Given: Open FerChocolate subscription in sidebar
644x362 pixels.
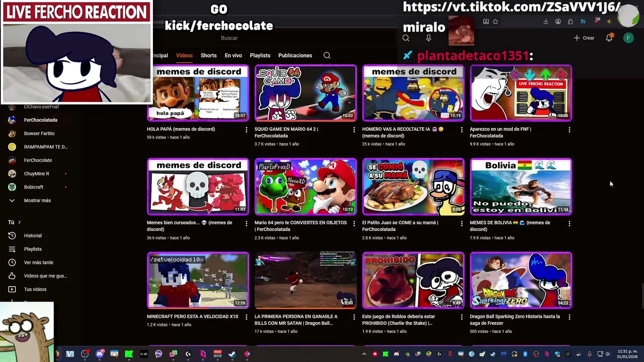Looking at the screenshot, I should [x=37, y=160].
